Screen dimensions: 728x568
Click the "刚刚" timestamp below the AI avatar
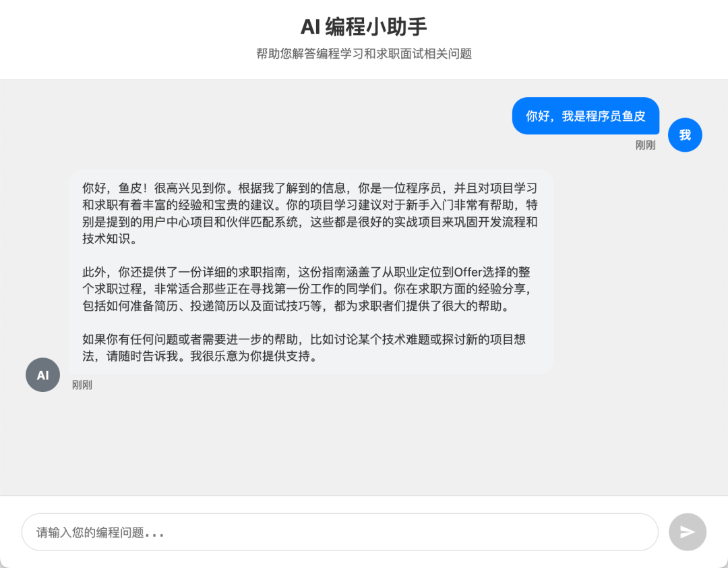click(x=82, y=385)
